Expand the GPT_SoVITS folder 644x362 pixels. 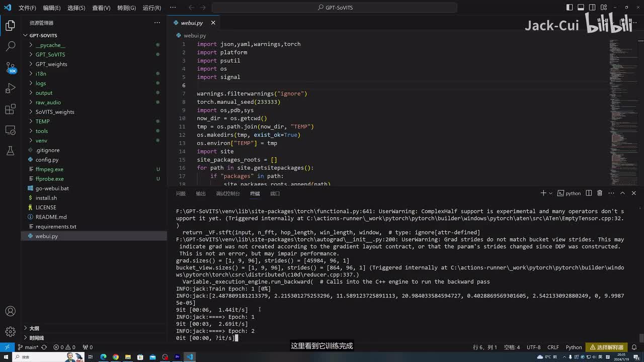tap(50, 54)
